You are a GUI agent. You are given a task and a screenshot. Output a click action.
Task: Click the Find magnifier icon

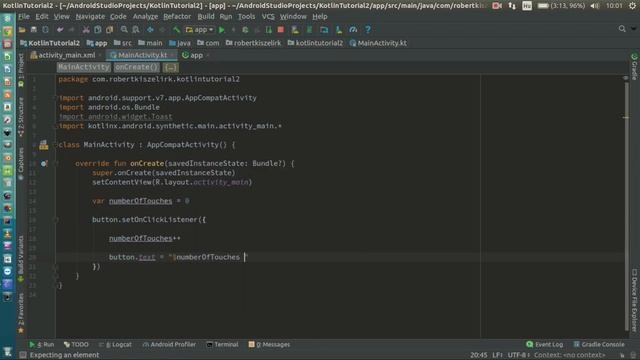(x=124, y=30)
